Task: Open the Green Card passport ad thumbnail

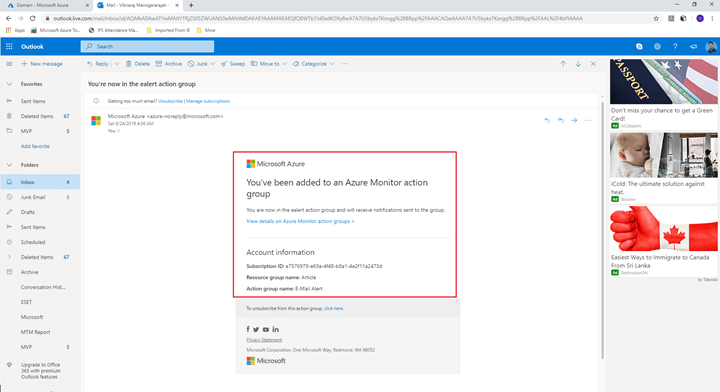Action: click(x=664, y=81)
